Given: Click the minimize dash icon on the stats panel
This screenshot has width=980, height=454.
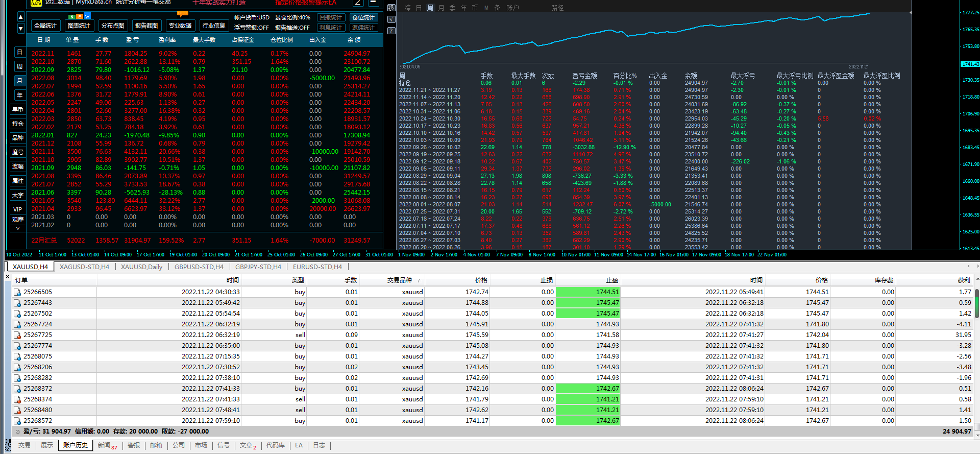Looking at the screenshot, I should pos(373,3).
